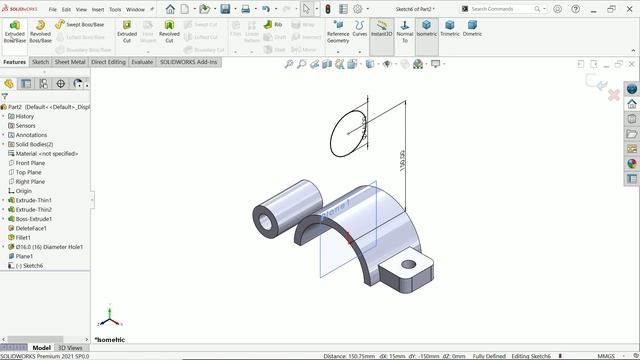Screen dimensions: 640x360
Task: Go to Home in the top toolbar
Action: 170,9
